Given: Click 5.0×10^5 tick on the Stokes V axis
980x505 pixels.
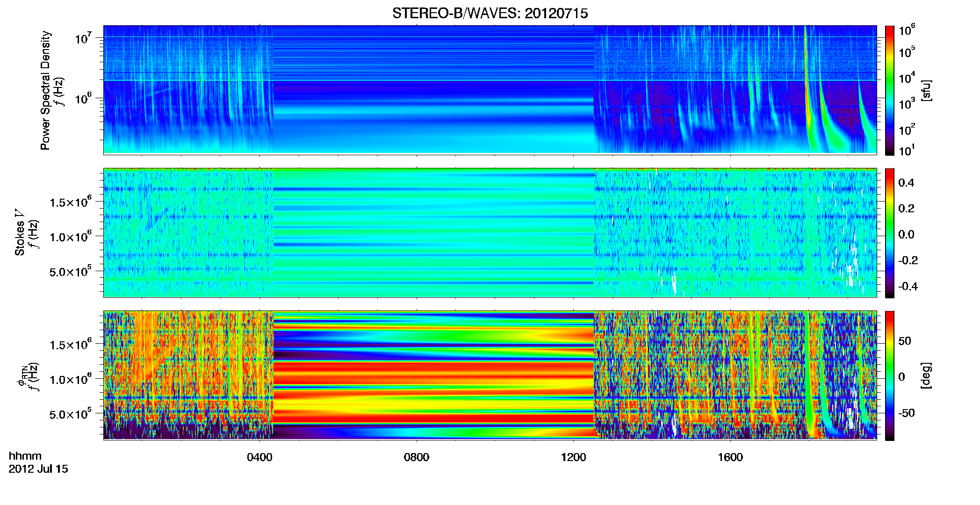Looking at the screenshot, I should [x=71, y=271].
